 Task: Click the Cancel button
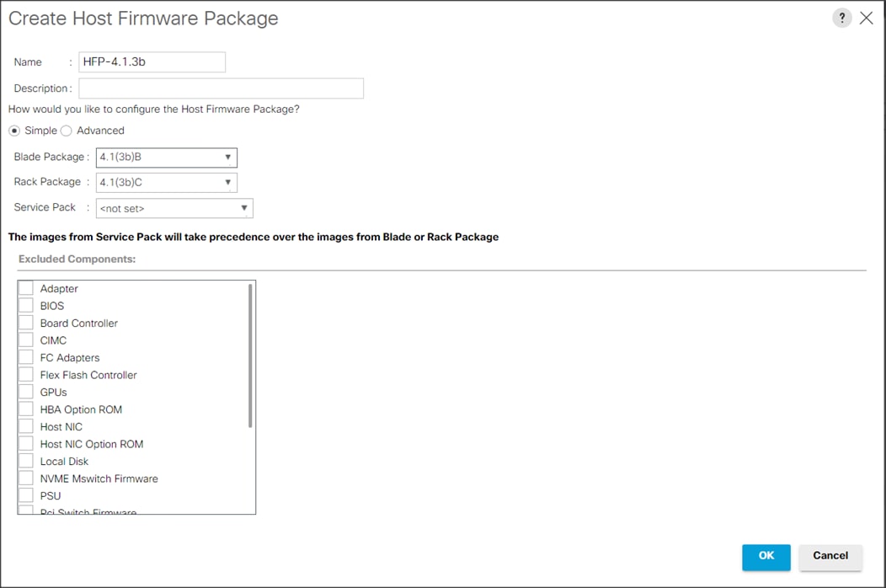[x=830, y=556]
